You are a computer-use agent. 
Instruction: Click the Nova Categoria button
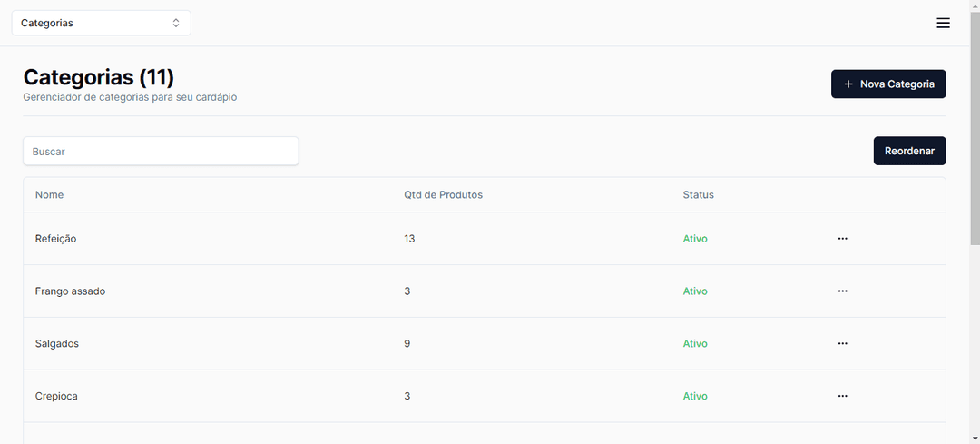888,84
